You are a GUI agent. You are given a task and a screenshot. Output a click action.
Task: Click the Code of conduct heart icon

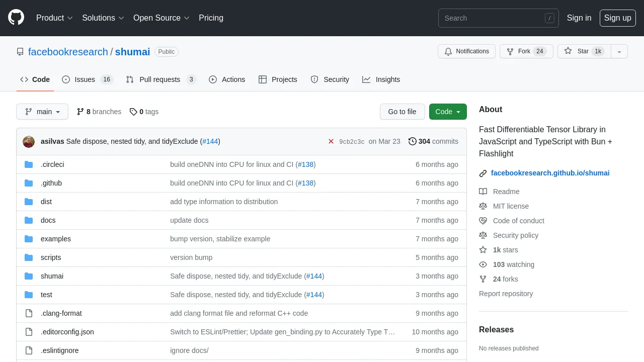(483, 221)
